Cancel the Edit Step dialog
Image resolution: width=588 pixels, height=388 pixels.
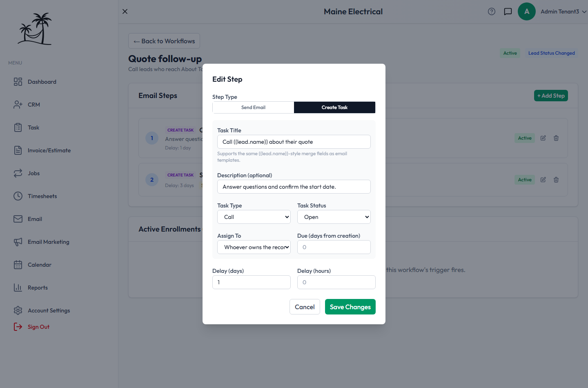305,307
